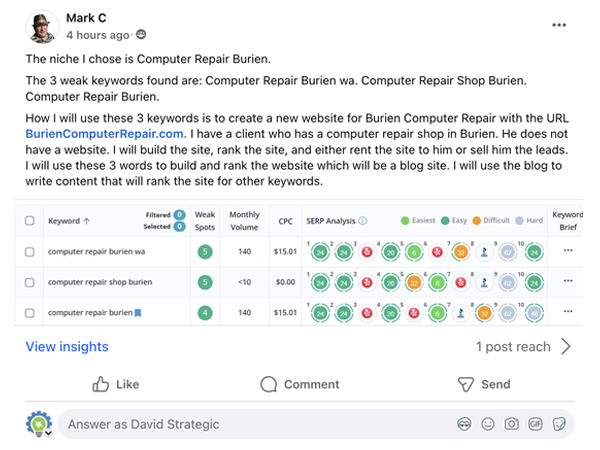600x450 pixels.
Task: Open View insights link
Action: click(x=67, y=347)
